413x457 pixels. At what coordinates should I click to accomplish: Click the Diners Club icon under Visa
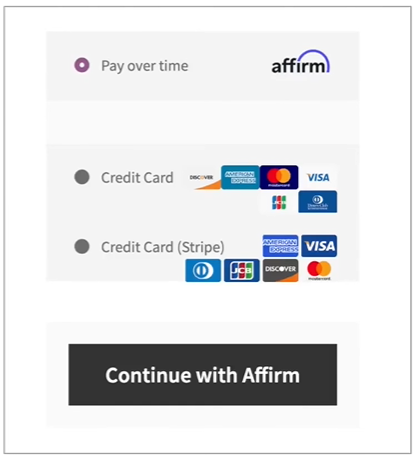(x=318, y=202)
